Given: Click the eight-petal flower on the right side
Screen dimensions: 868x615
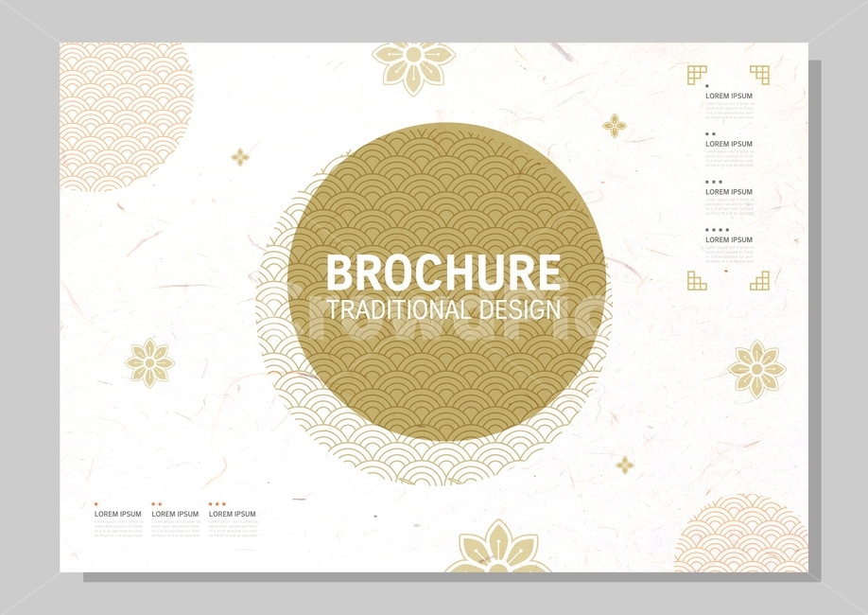Looking at the screenshot, I should point(756,370).
